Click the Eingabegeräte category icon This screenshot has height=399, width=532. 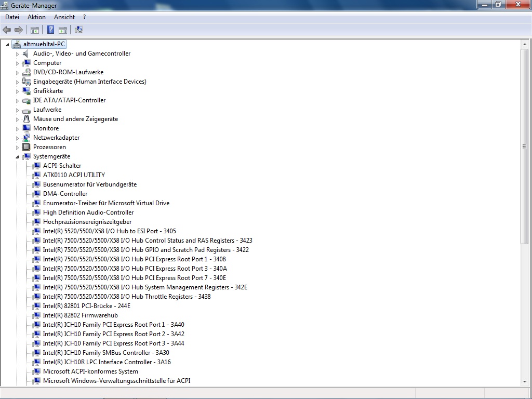tap(26, 82)
